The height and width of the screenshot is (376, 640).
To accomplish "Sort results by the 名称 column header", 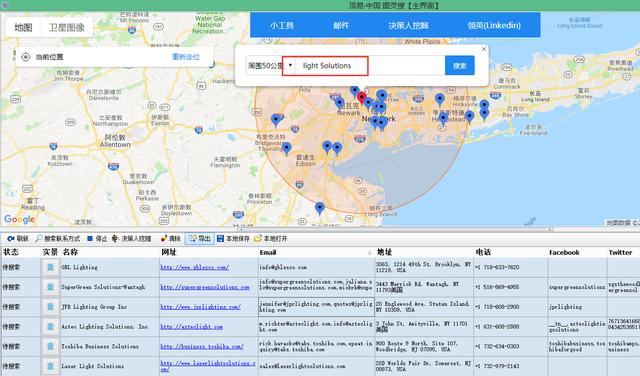I will (71, 252).
